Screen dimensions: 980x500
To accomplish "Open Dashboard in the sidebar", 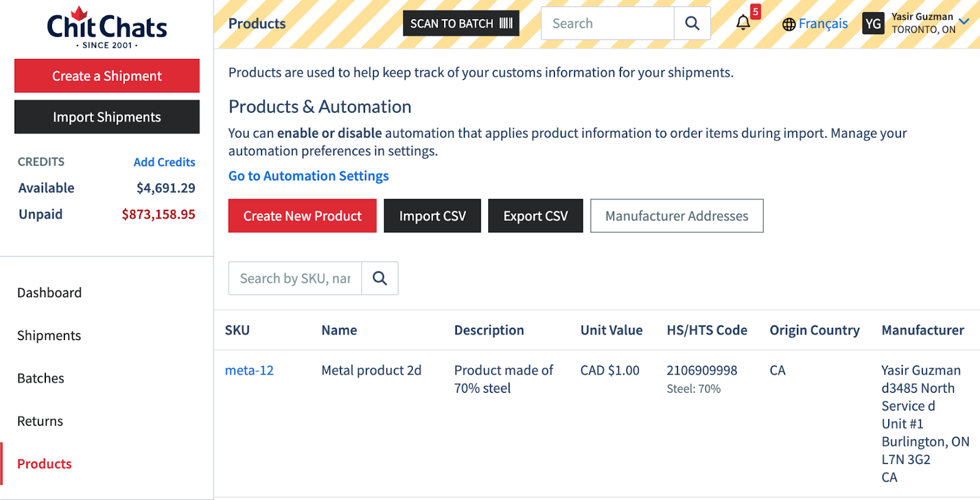I will coord(50,292).
